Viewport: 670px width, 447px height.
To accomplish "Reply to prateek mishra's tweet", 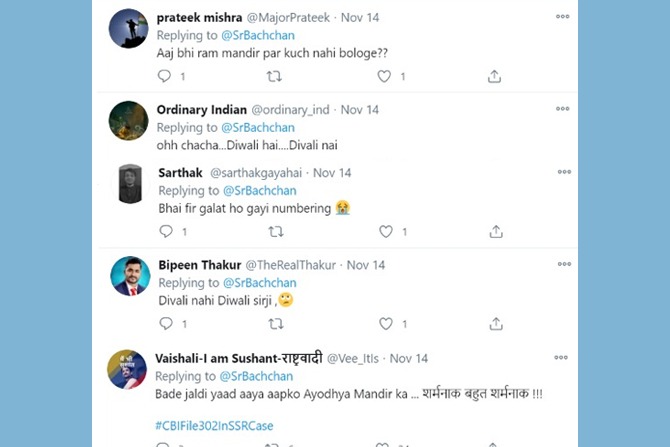I will click(165, 76).
